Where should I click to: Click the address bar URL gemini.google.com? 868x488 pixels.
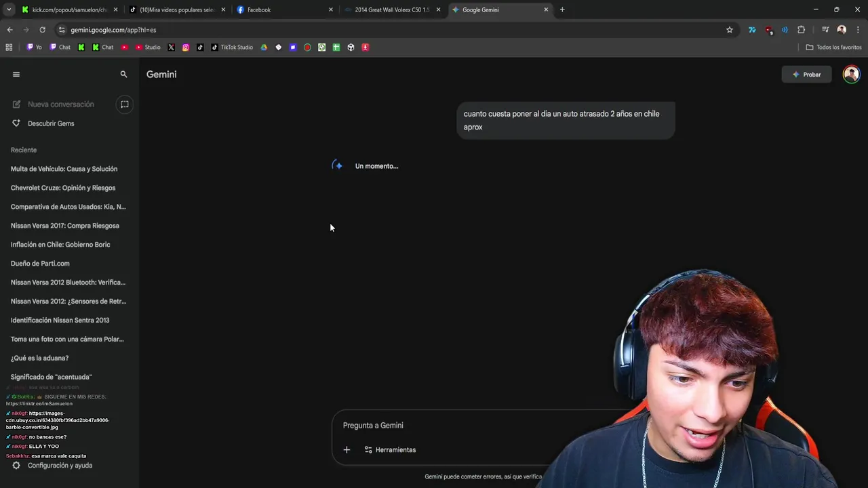113,30
